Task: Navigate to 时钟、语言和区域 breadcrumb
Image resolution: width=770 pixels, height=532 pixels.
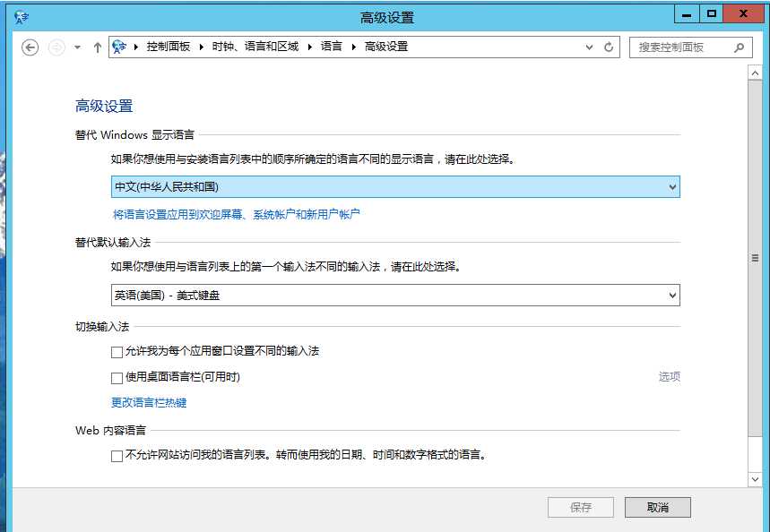Action: click(x=255, y=47)
